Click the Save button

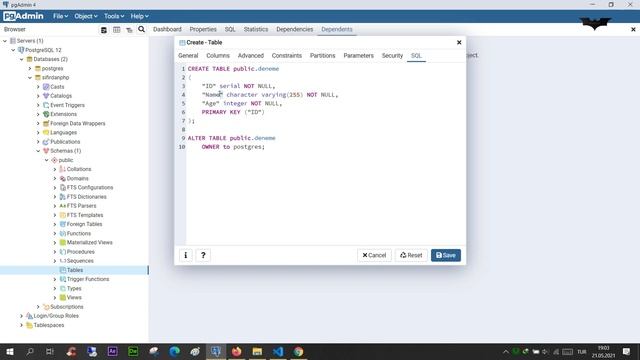[x=446, y=255]
